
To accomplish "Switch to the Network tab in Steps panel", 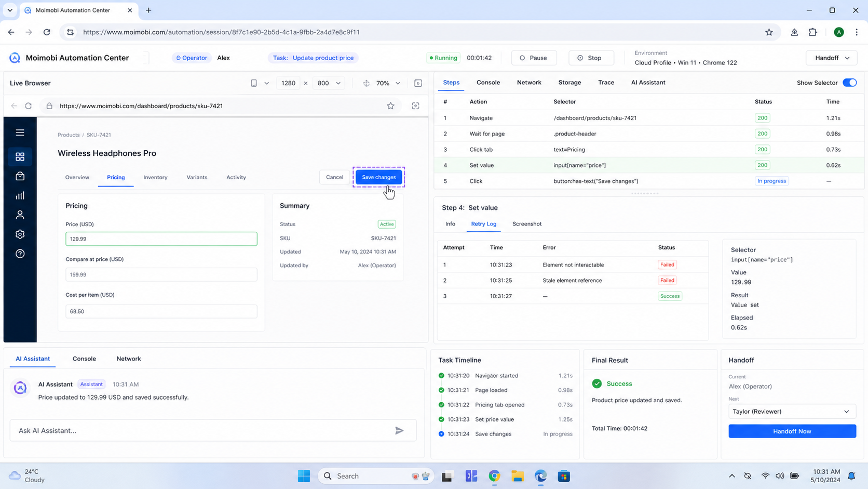I will tap(529, 83).
